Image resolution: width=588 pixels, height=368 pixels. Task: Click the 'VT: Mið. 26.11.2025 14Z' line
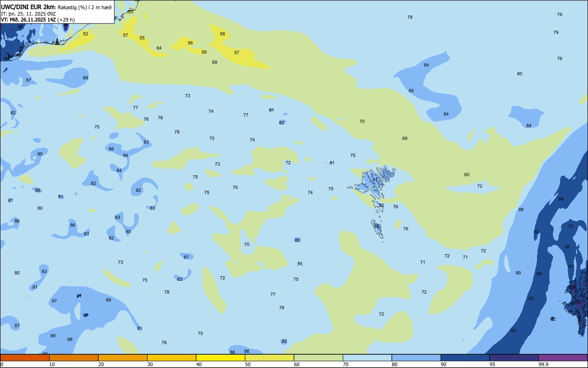tap(28, 20)
